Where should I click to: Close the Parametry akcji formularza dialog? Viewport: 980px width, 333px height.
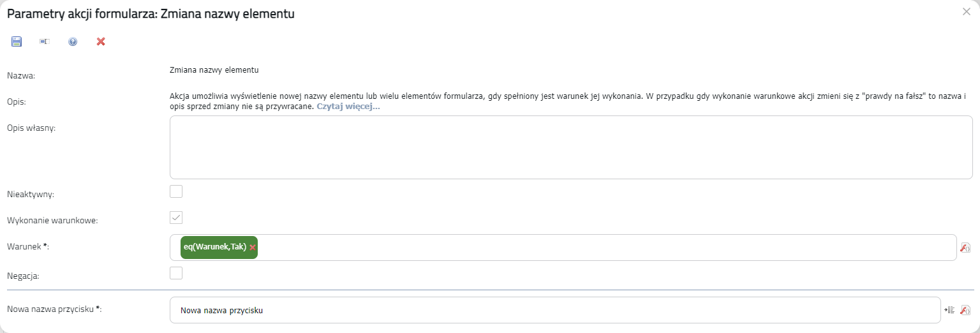(x=966, y=11)
